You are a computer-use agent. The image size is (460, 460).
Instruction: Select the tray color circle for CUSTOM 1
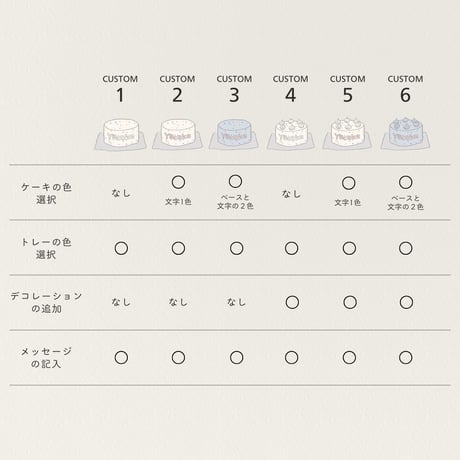(x=121, y=248)
